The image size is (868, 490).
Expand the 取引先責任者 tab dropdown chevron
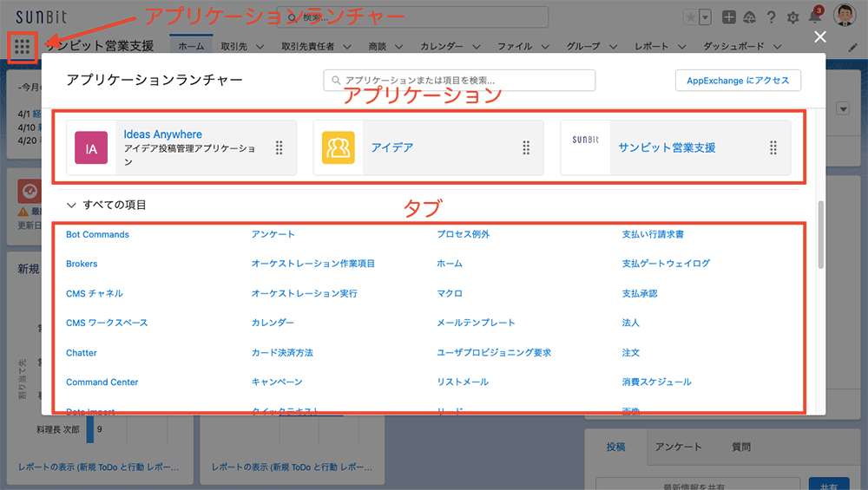347,47
